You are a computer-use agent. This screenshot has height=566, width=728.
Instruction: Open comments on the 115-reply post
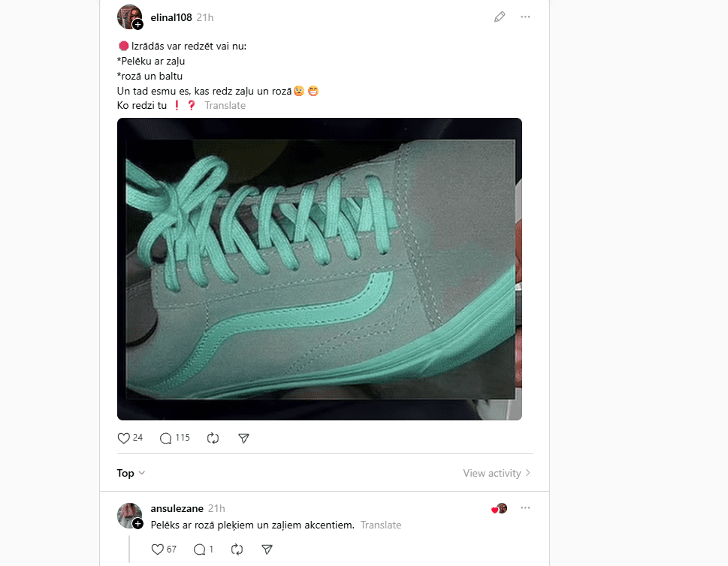coord(166,438)
